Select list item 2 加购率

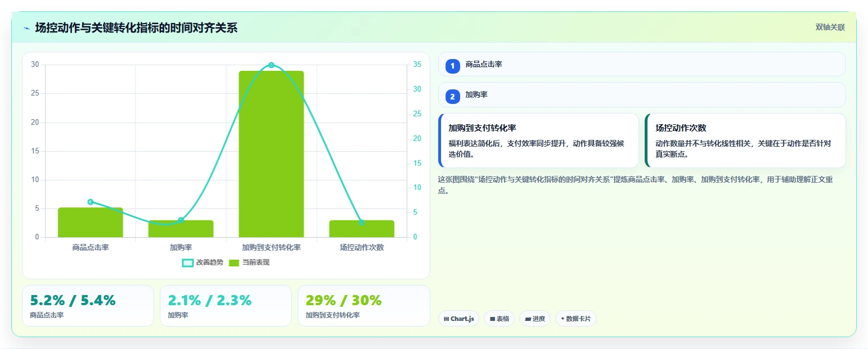point(642,95)
